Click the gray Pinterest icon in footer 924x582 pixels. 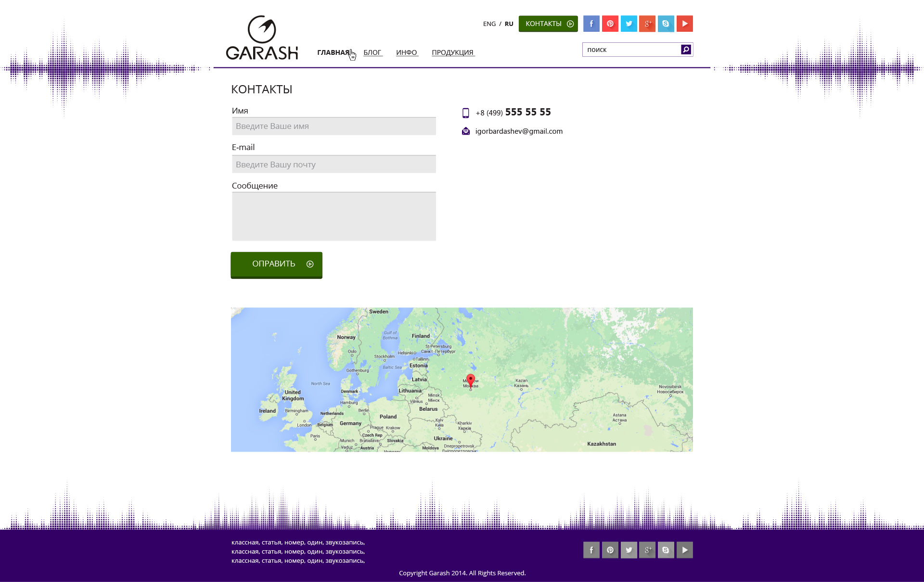610,550
